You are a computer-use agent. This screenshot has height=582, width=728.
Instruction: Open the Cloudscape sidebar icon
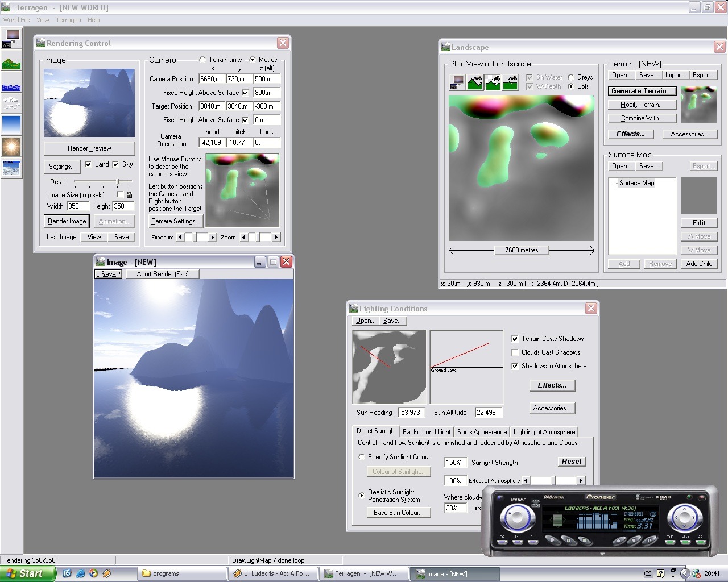(11, 103)
